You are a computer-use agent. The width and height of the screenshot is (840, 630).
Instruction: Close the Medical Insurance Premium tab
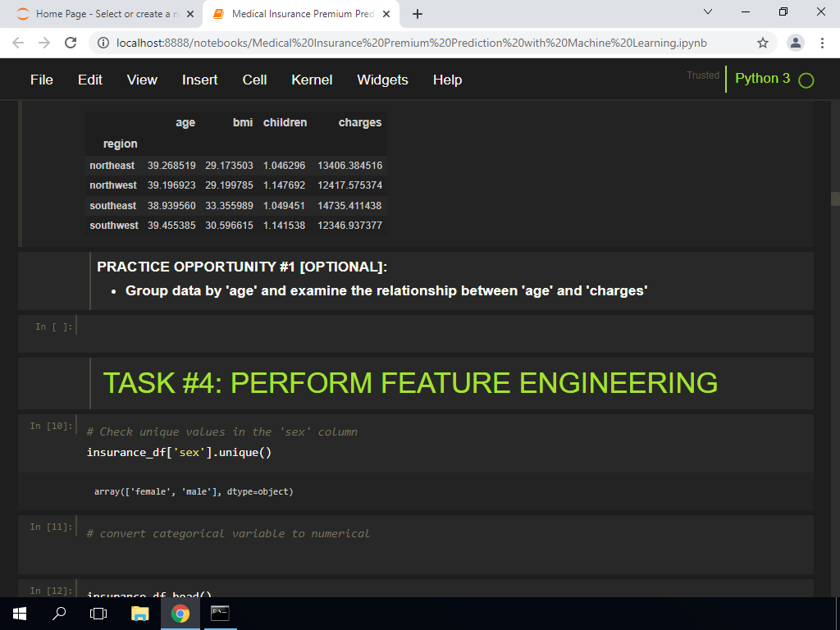pyautogui.click(x=386, y=15)
